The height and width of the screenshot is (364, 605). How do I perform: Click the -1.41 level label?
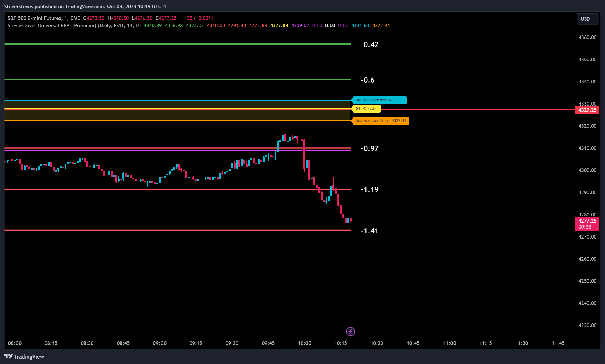[369, 231]
